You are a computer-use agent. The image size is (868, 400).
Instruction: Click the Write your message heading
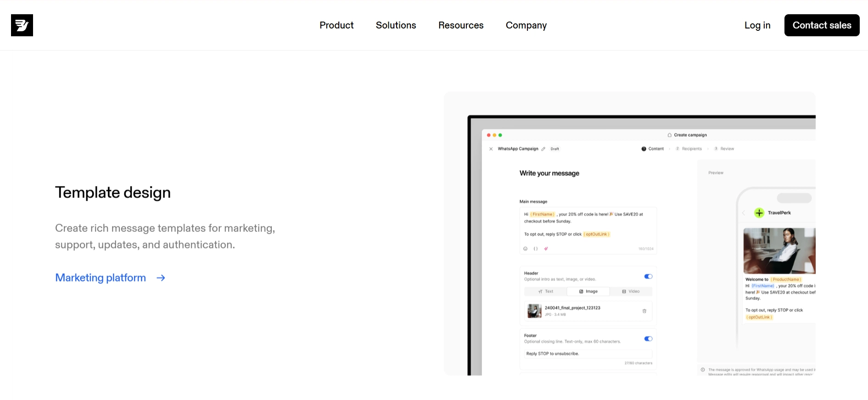tap(549, 173)
